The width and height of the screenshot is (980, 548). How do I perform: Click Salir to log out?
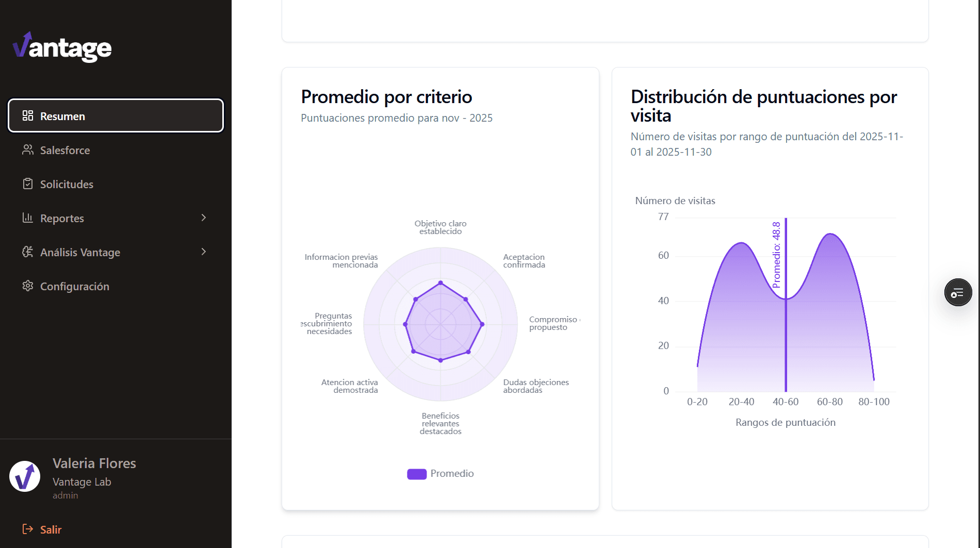pyautogui.click(x=50, y=529)
